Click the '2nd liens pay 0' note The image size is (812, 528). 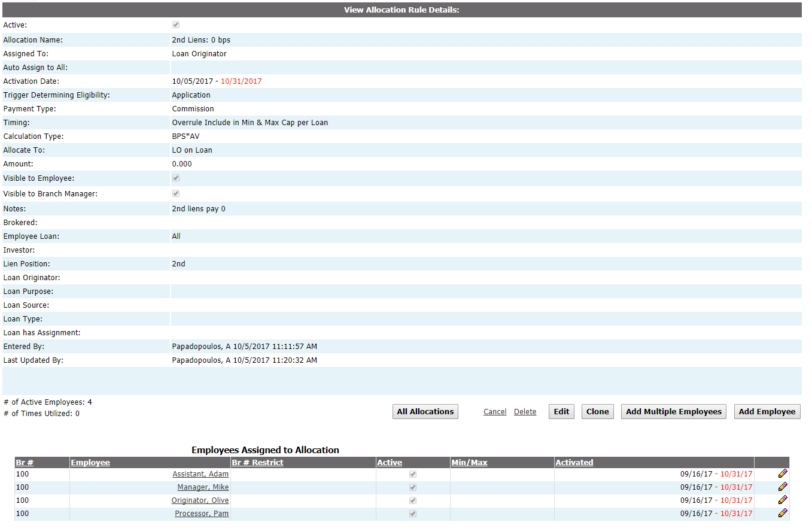click(x=199, y=210)
